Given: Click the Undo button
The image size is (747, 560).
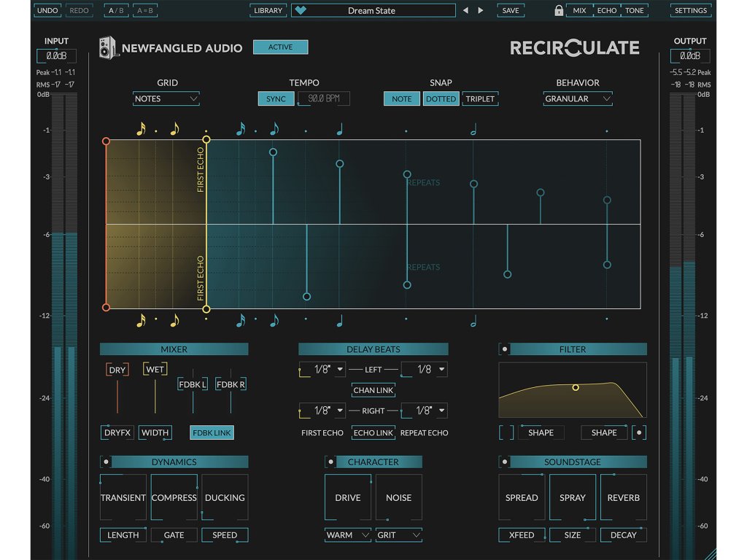Looking at the screenshot, I should click(x=47, y=11).
